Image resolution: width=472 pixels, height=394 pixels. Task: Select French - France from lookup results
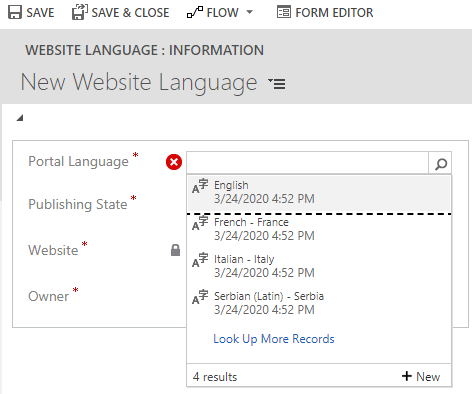coord(319,229)
